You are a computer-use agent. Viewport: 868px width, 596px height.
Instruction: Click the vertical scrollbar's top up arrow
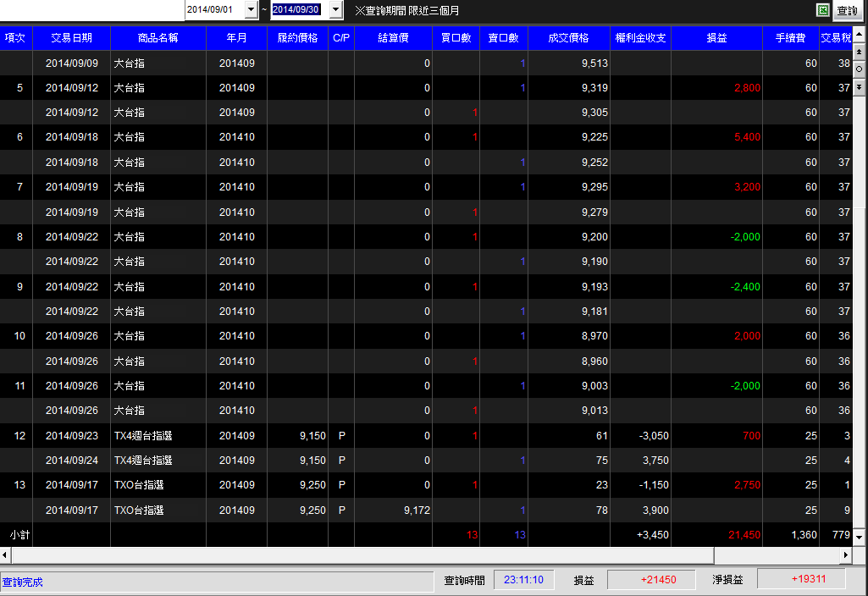[860, 33]
